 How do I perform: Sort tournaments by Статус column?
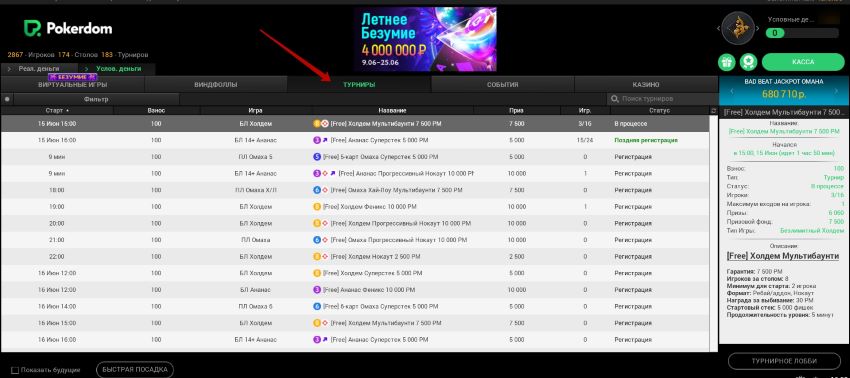coord(660,111)
